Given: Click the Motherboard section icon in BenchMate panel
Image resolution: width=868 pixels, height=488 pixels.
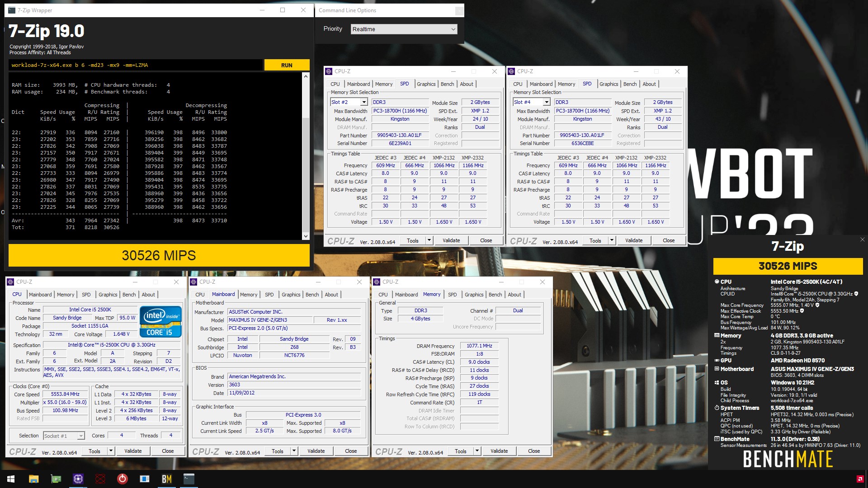Looking at the screenshot, I should click(x=717, y=369).
